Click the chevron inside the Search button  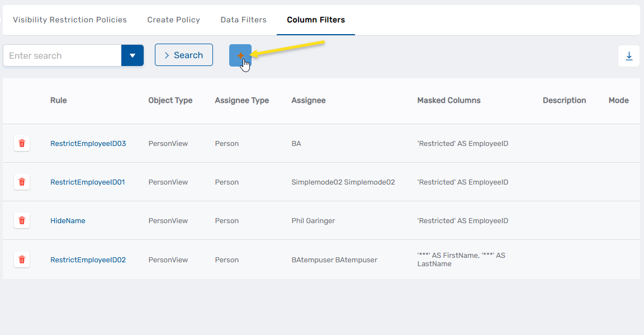pos(167,55)
